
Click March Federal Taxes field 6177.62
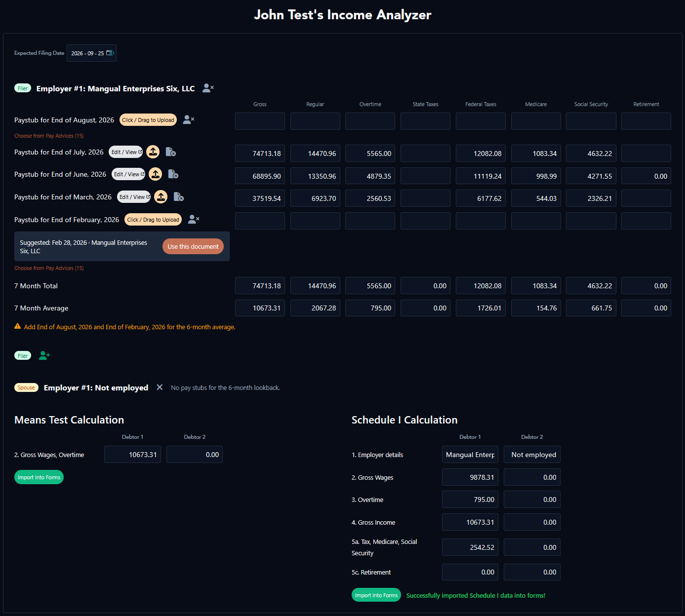click(481, 198)
